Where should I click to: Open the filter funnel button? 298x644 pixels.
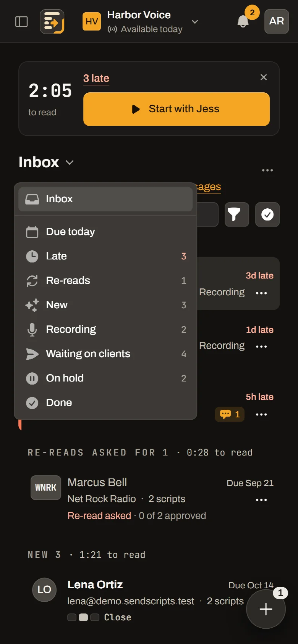point(237,214)
